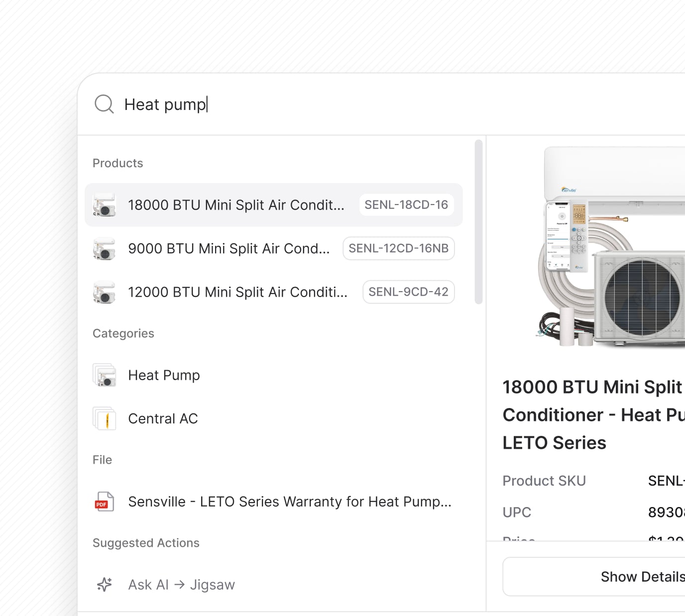Click the 12000 BTU product thumbnail
The image size is (685, 616).
tap(104, 292)
